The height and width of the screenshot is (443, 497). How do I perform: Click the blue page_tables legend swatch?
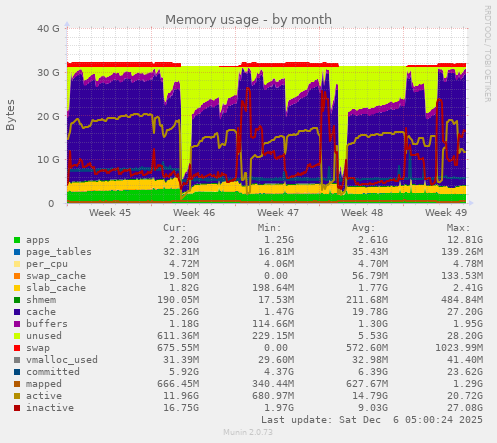17,252
